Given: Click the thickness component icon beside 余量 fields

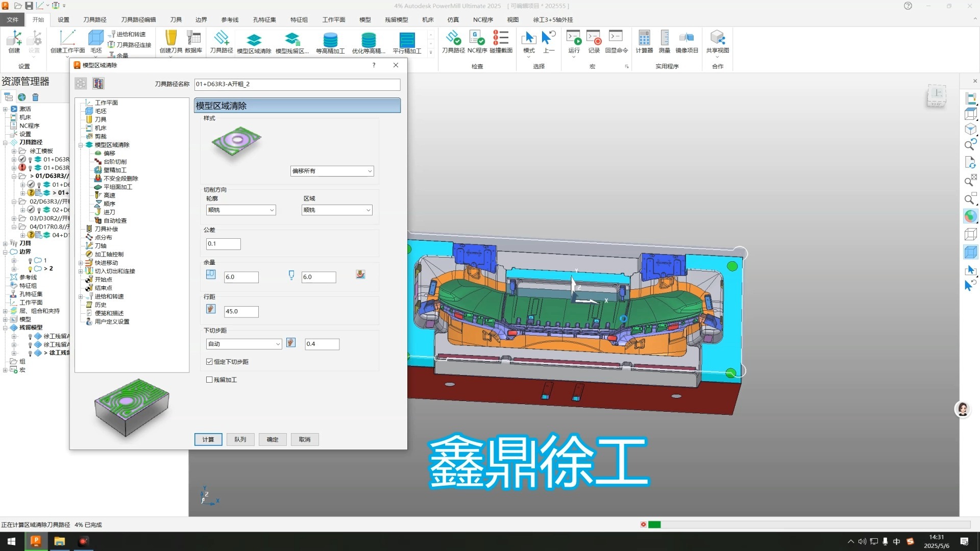Looking at the screenshot, I should (360, 274).
